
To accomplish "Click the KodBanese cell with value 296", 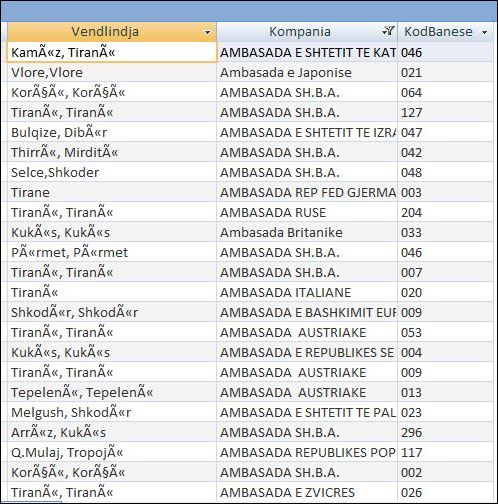I will click(x=445, y=432).
